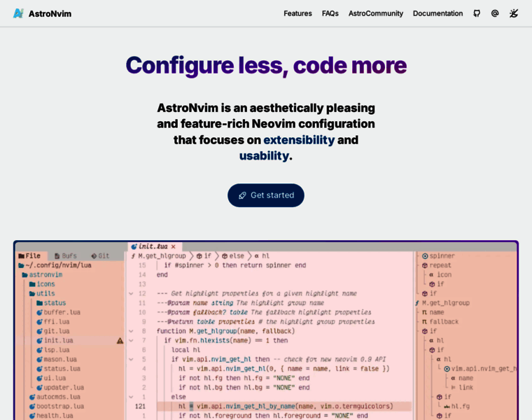Select init.lua in file tree

(x=55, y=341)
